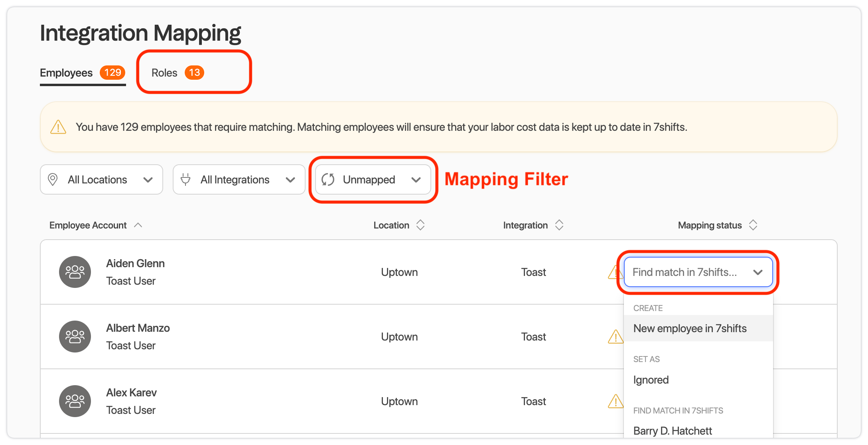Viewport: 868px width, 445px height.
Task: Click Albert Manzo's warning icon
Action: pos(615,337)
